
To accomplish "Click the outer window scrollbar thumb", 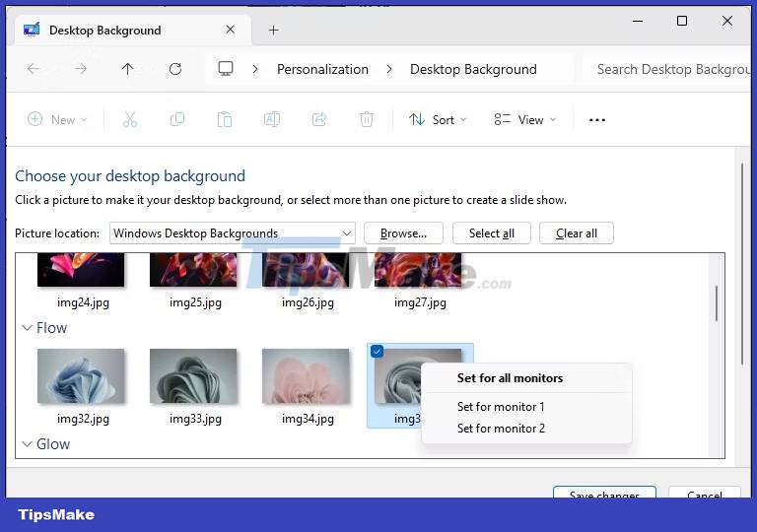I will [742, 264].
